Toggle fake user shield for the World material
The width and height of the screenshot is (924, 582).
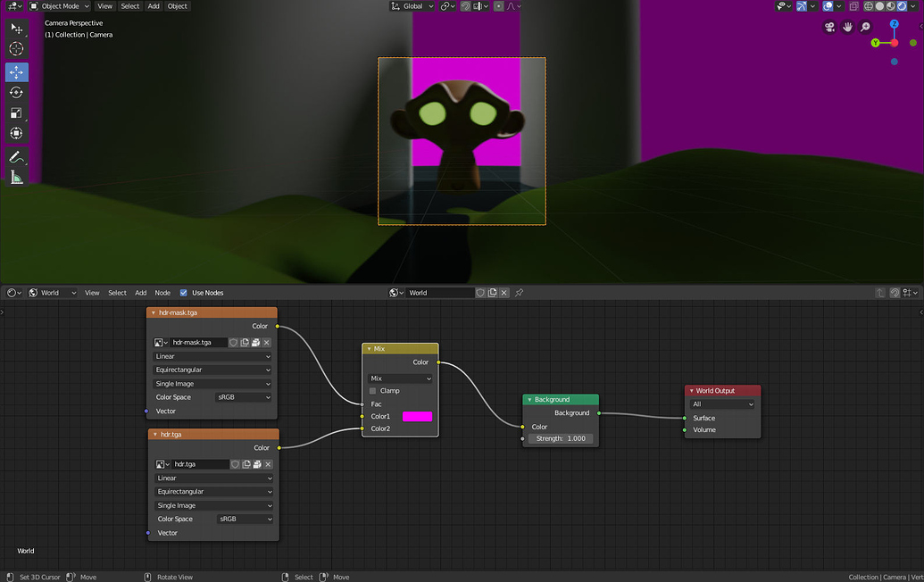click(479, 292)
